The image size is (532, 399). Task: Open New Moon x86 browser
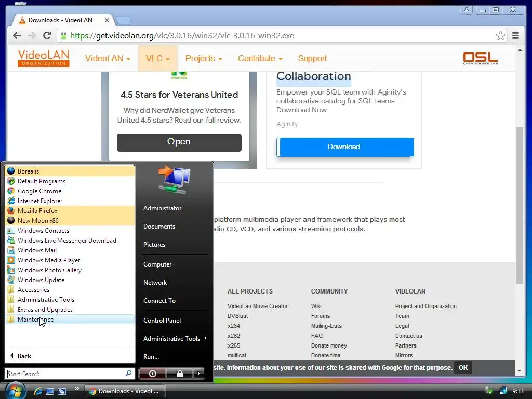click(70, 220)
